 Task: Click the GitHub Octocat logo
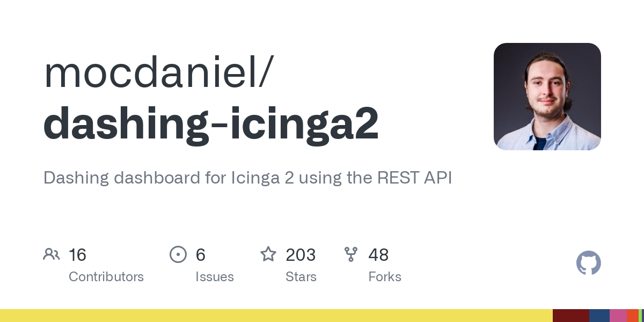tap(589, 263)
